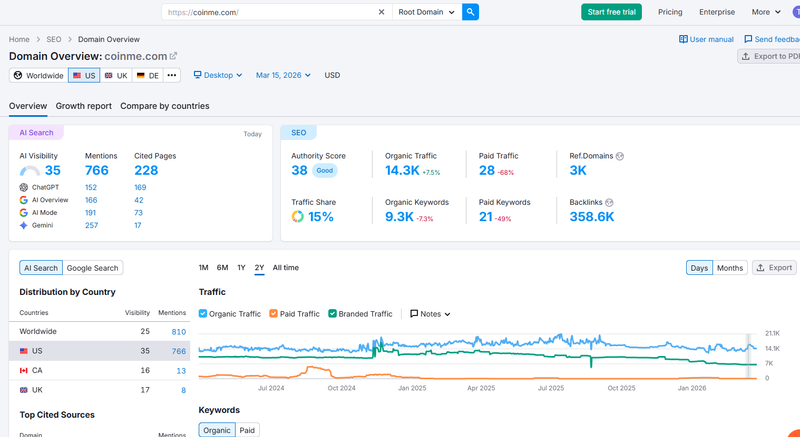Click the ChatGPT logo icon
This screenshot has width=800, height=437.
point(23,187)
